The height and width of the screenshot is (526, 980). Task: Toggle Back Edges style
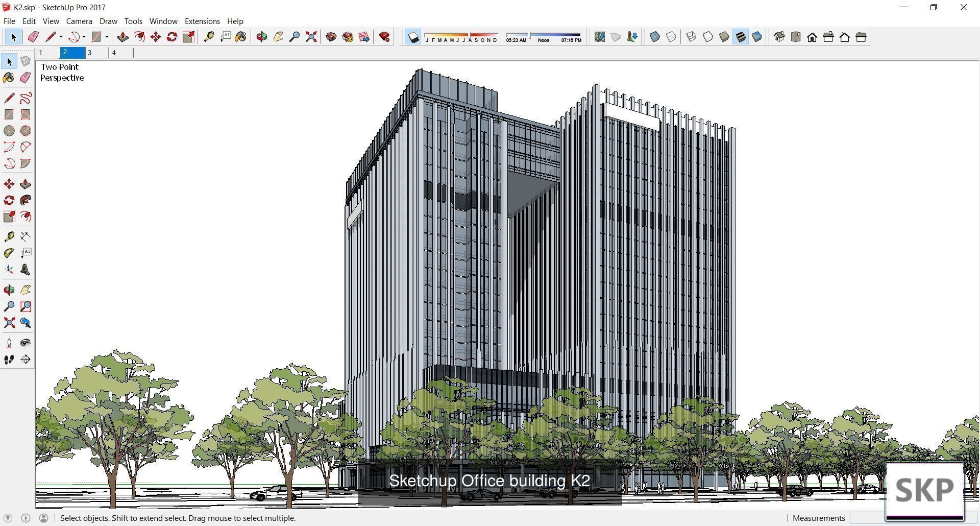click(x=671, y=37)
